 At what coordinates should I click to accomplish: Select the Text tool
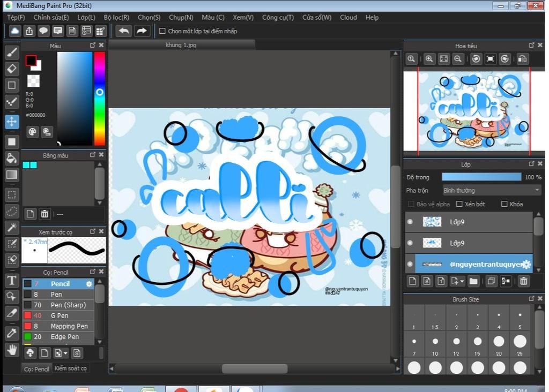click(x=12, y=281)
